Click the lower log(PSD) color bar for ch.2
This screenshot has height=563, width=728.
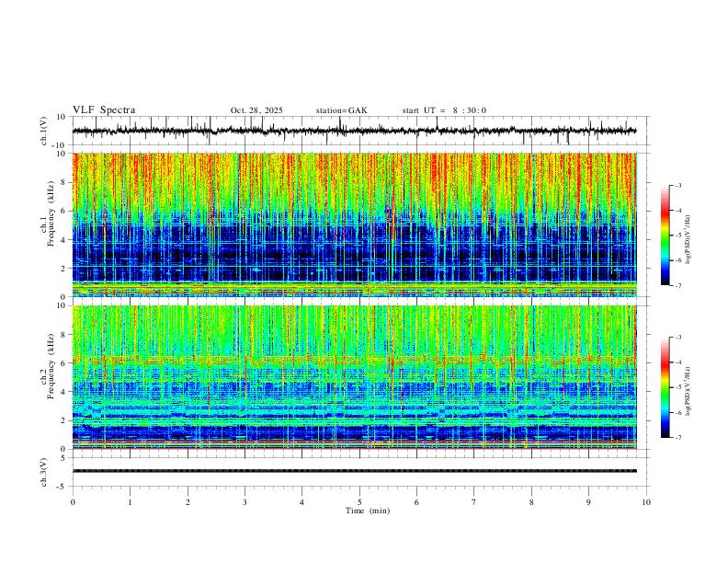(665, 387)
